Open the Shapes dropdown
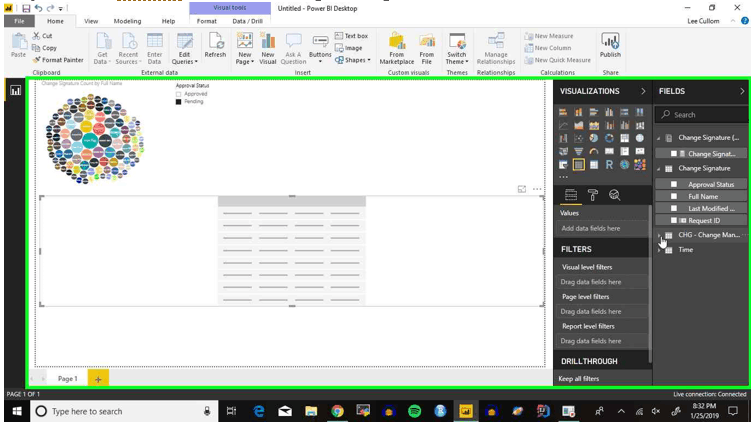Image resolution: width=753 pixels, height=422 pixels. pyautogui.click(x=352, y=60)
